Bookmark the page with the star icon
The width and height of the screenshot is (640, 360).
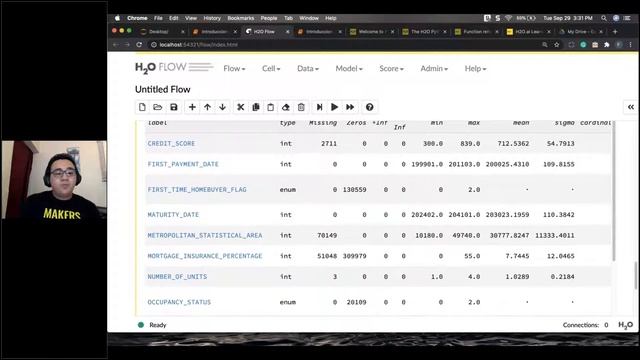click(x=557, y=45)
